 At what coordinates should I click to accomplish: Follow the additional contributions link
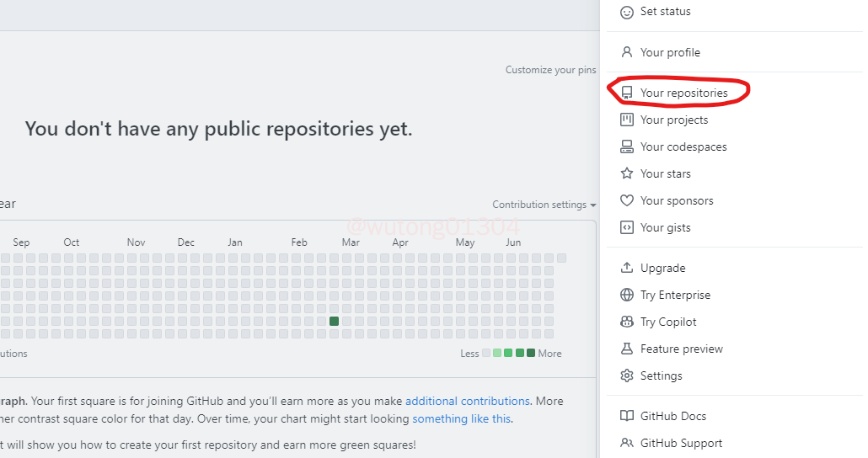(x=467, y=401)
